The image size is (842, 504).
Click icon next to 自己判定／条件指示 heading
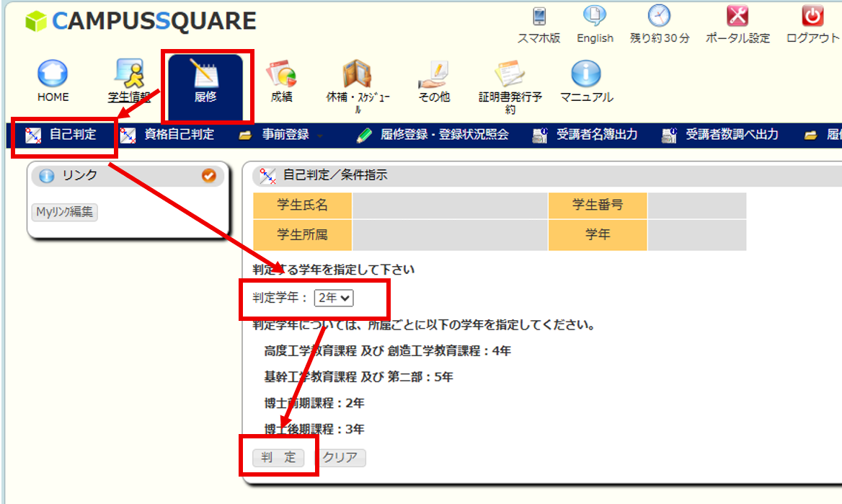(x=267, y=176)
